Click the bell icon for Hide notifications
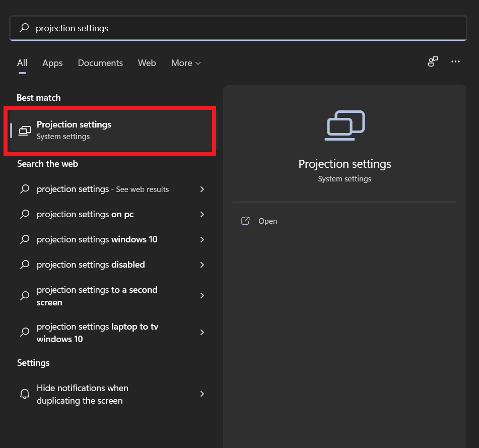 point(24,394)
